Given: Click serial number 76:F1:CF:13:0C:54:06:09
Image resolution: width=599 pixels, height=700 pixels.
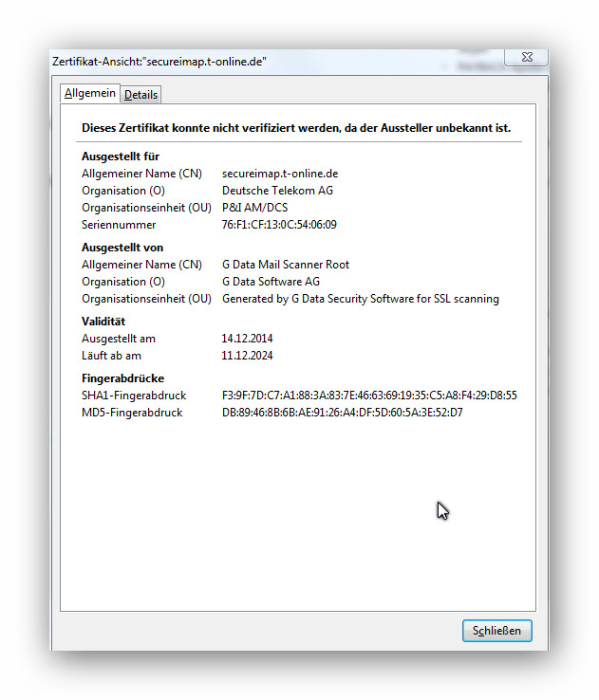Looking at the screenshot, I should coord(279,225).
